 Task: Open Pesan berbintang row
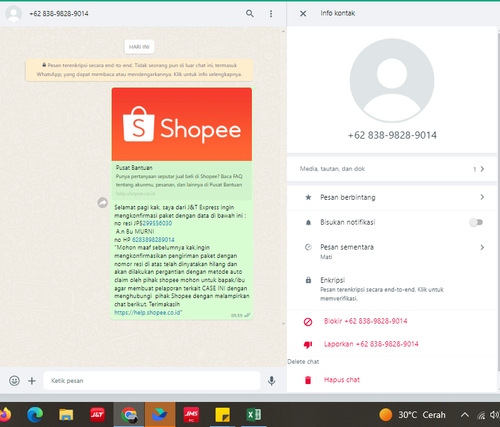[x=392, y=197]
